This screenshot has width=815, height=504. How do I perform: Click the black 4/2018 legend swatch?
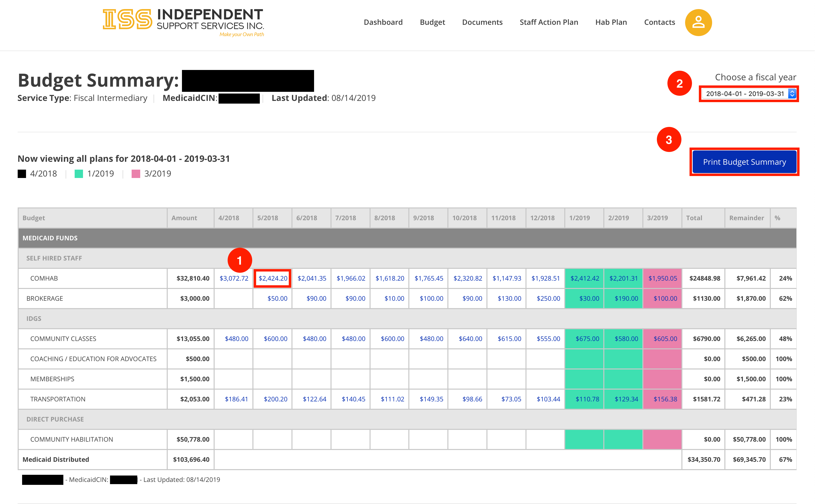(x=22, y=174)
